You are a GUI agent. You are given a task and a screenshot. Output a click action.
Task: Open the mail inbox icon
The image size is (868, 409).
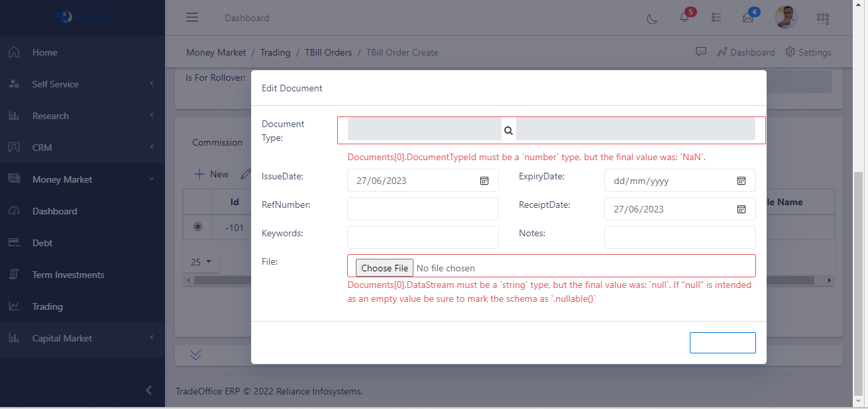click(748, 18)
